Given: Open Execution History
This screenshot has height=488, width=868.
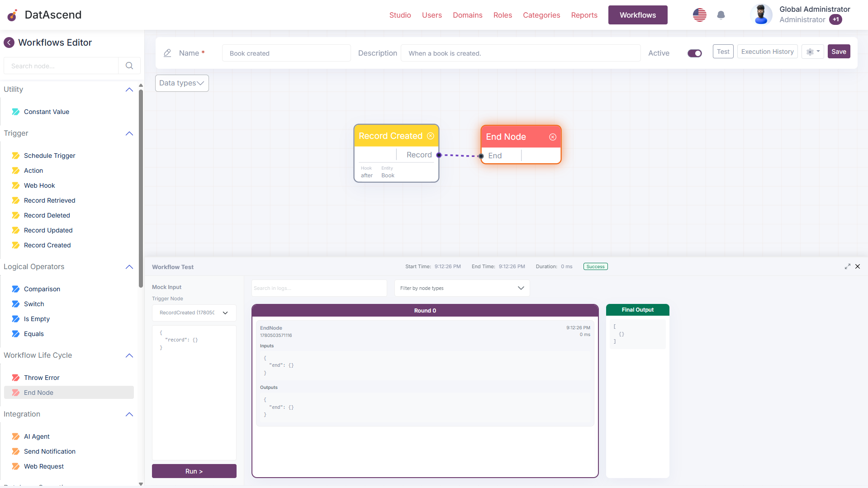Looking at the screenshot, I should [x=767, y=52].
